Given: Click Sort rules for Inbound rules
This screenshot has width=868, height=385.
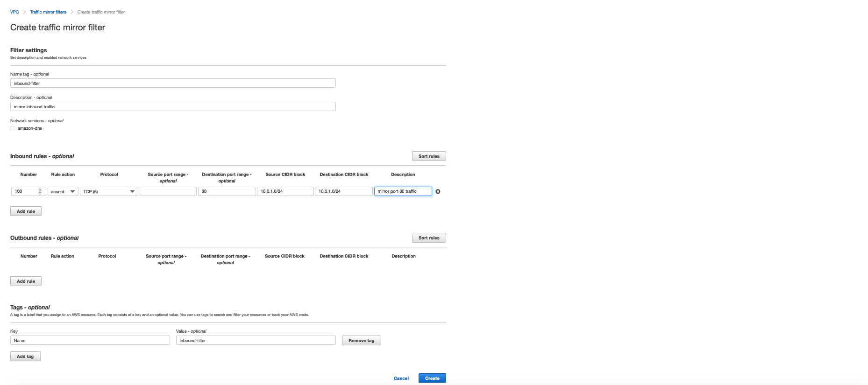Looking at the screenshot, I should 429,156.
